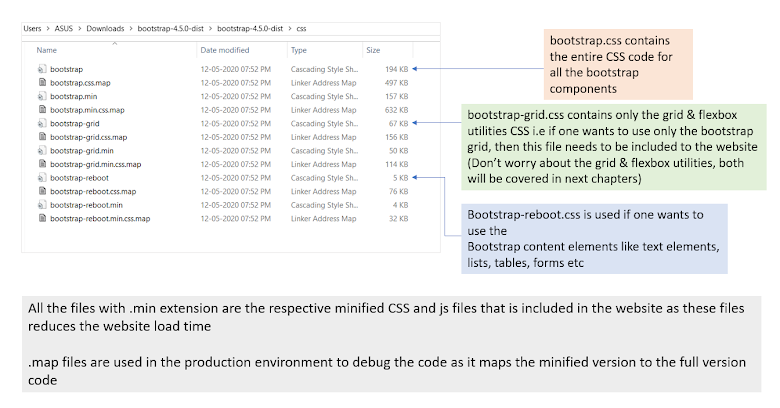Go to ASUS in the breadcrumb path
The image size is (780, 408).
[x=64, y=28]
